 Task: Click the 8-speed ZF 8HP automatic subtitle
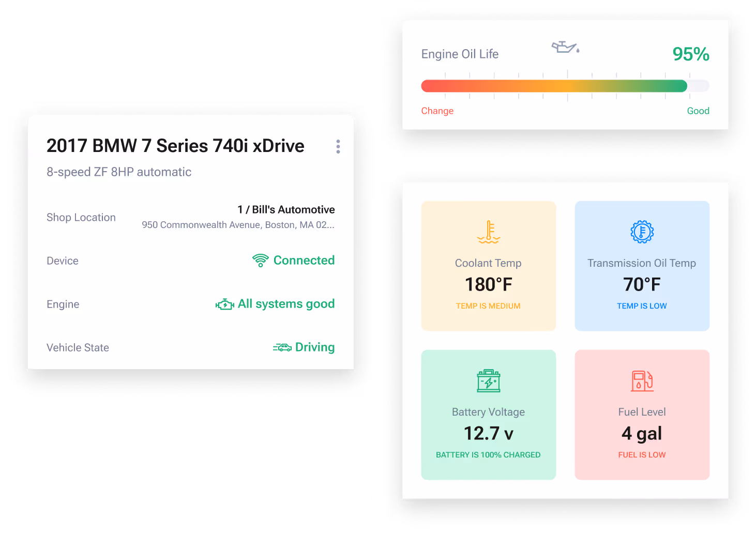pyautogui.click(x=119, y=172)
